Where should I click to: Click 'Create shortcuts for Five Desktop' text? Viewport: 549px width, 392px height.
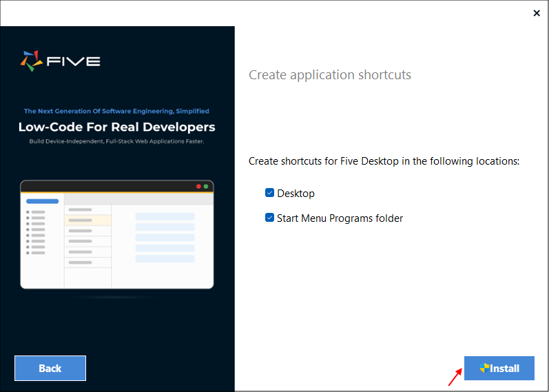(x=384, y=161)
